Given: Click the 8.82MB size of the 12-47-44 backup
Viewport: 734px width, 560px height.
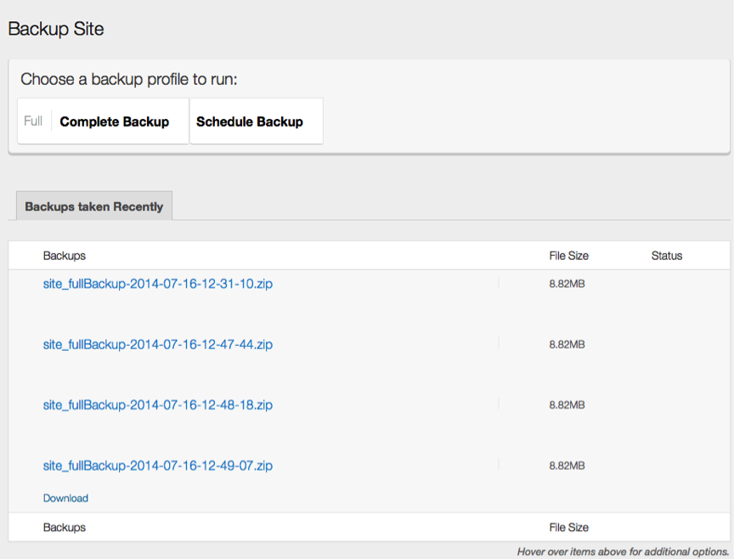Looking at the screenshot, I should pyautogui.click(x=567, y=344).
